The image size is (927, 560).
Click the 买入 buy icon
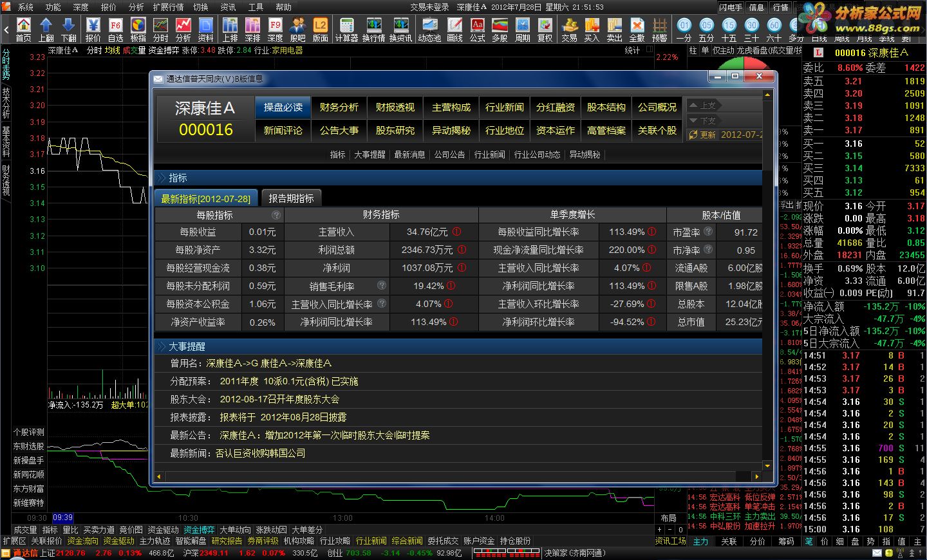pyautogui.click(x=592, y=29)
